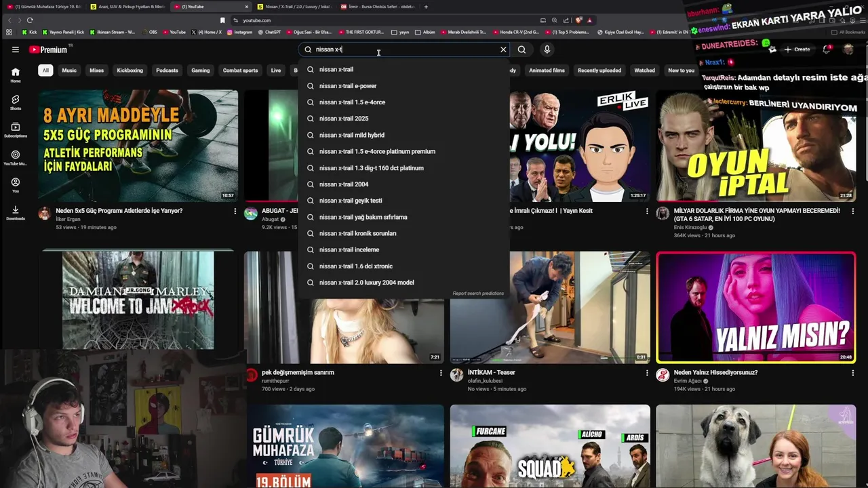The height and width of the screenshot is (488, 868).
Task: Choose suggestion nissan x-trail e-power
Action: pyautogui.click(x=403, y=86)
